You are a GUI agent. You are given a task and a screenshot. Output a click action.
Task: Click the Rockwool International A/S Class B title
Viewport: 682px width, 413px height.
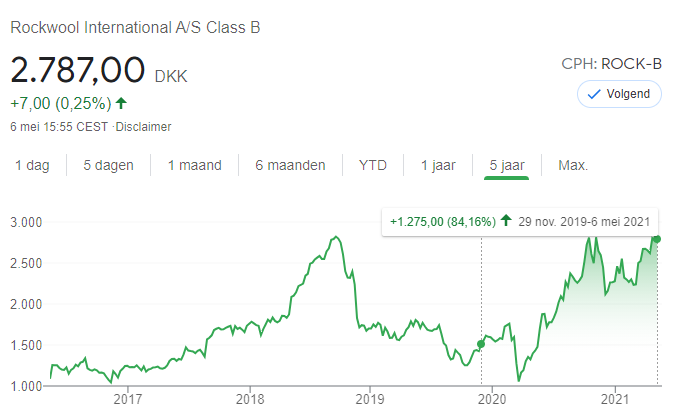pyautogui.click(x=135, y=27)
